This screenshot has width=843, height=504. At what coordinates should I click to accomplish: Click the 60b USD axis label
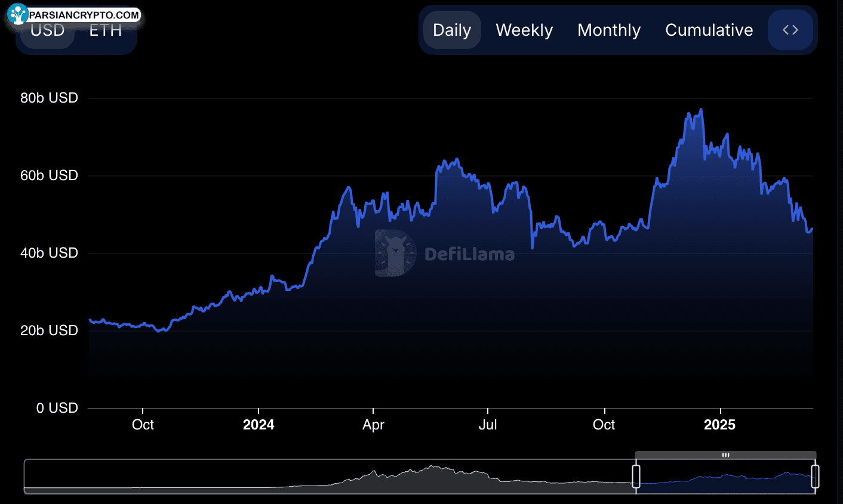coord(49,175)
